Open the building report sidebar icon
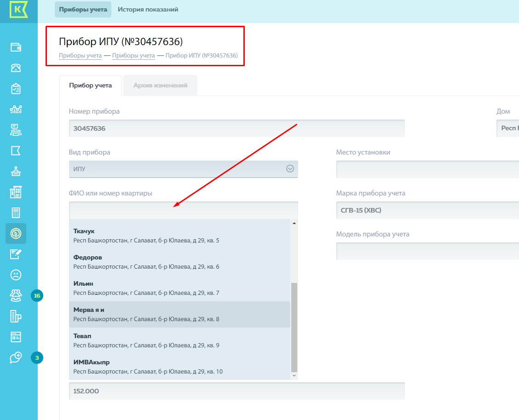The width and height of the screenshot is (519, 420). pos(16,316)
